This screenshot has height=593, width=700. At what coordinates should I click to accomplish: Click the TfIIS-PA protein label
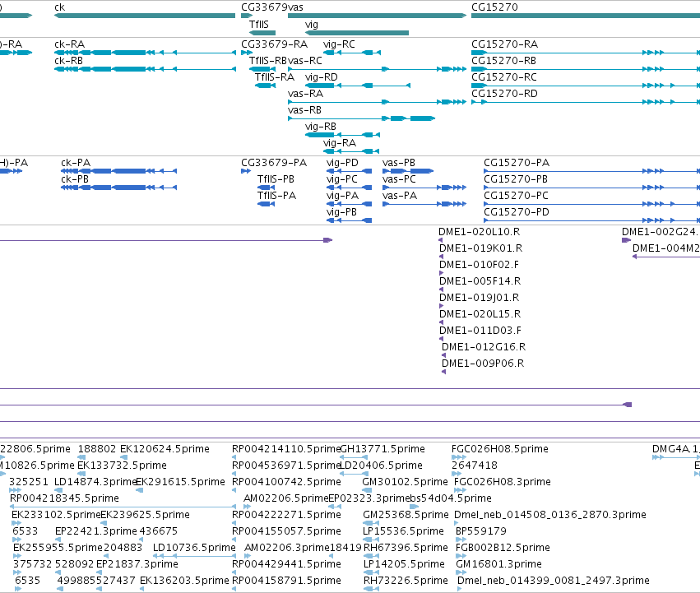[x=276, y=196]
